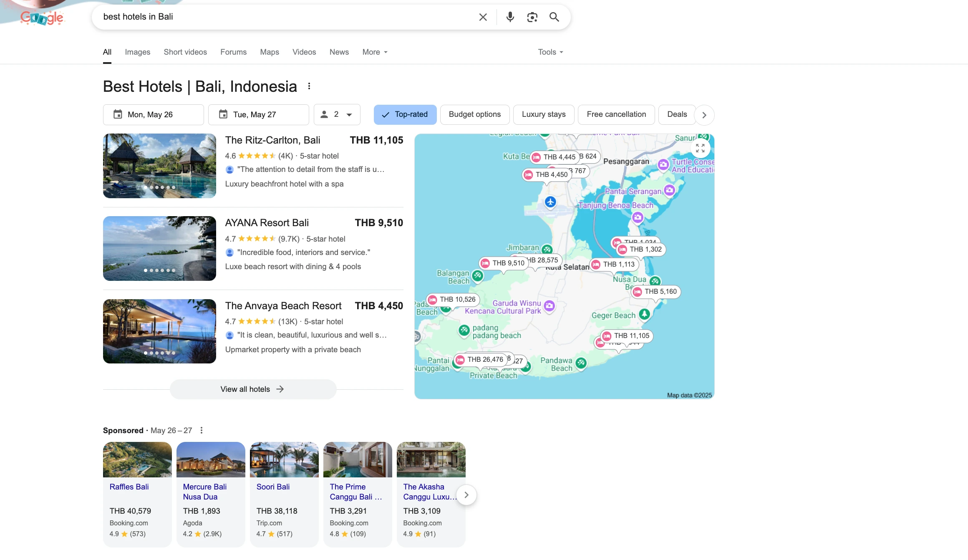Click the View all hotels button
This screenshot has height=560, width=968.
pyautogui.click(x=253, y=389)
